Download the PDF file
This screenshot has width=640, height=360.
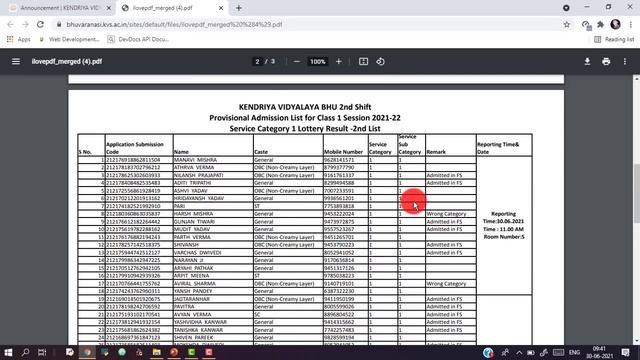[x=587, y=62]
